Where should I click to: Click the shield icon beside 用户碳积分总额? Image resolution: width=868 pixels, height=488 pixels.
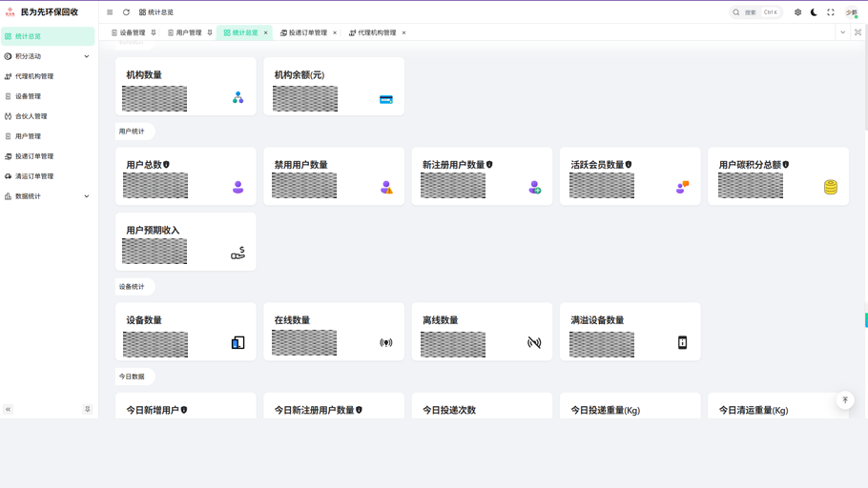tap(786, 165)
